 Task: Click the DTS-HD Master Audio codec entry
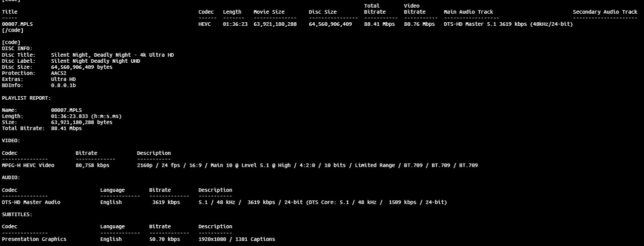(31, 202)
